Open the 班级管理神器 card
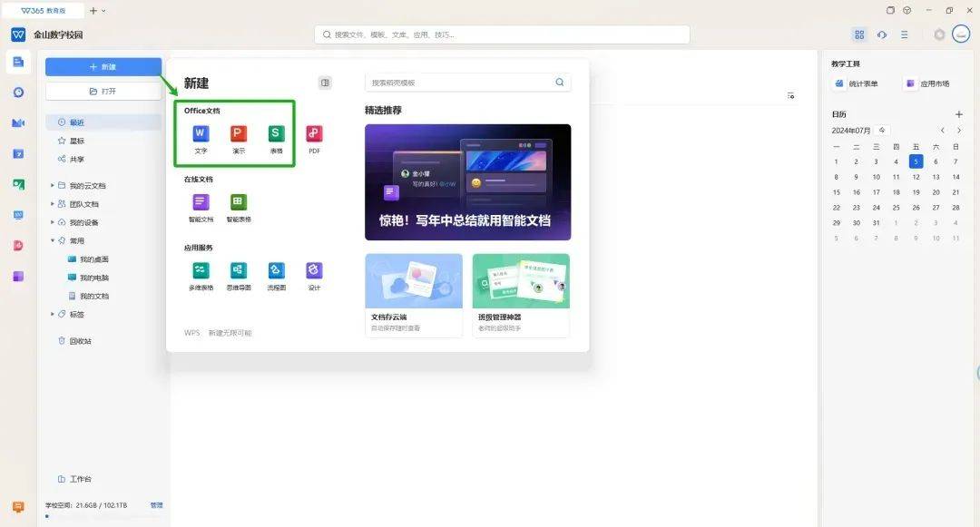The height and width of the screenshot is (527, 980). pyautogui.click(x=521, y=296)
